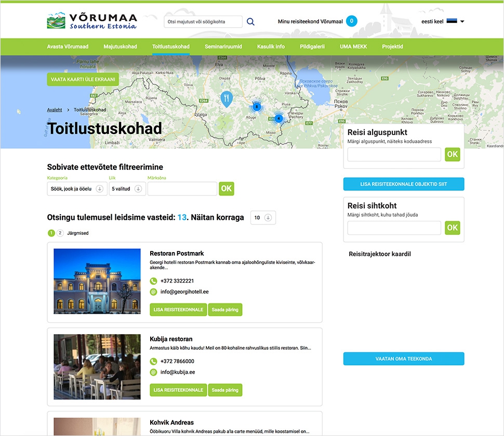This screenshot has height=436, width=504.
Task: Open the Kubija restoran title link
Action: tap(171, 339)
